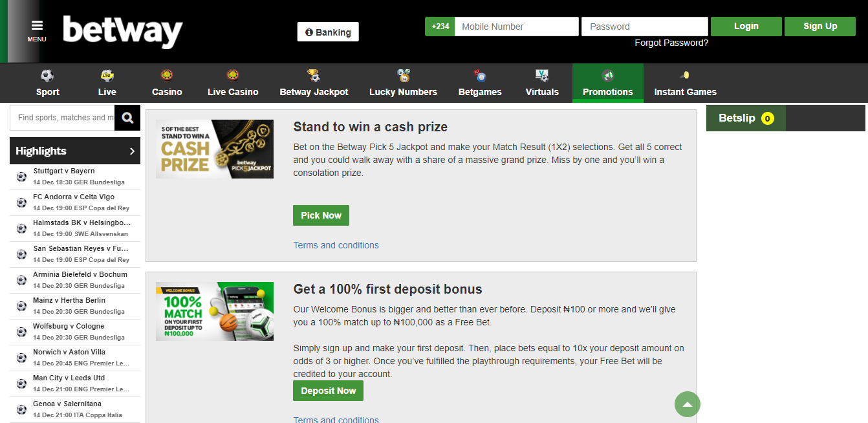868x423 pixels.
Task: Click the Deposit Now button
Action: [329, 391]
